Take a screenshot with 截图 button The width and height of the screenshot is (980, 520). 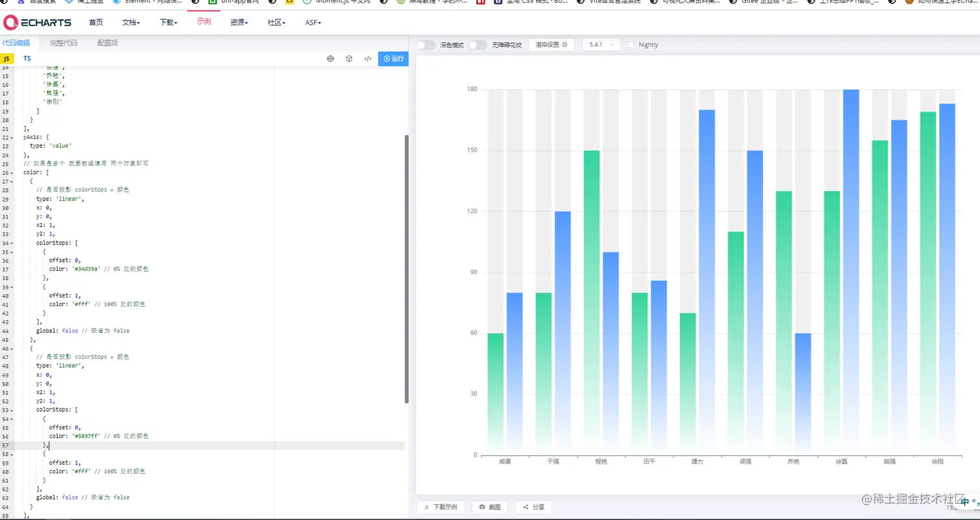pyautogui.click(x=489, y=507)
